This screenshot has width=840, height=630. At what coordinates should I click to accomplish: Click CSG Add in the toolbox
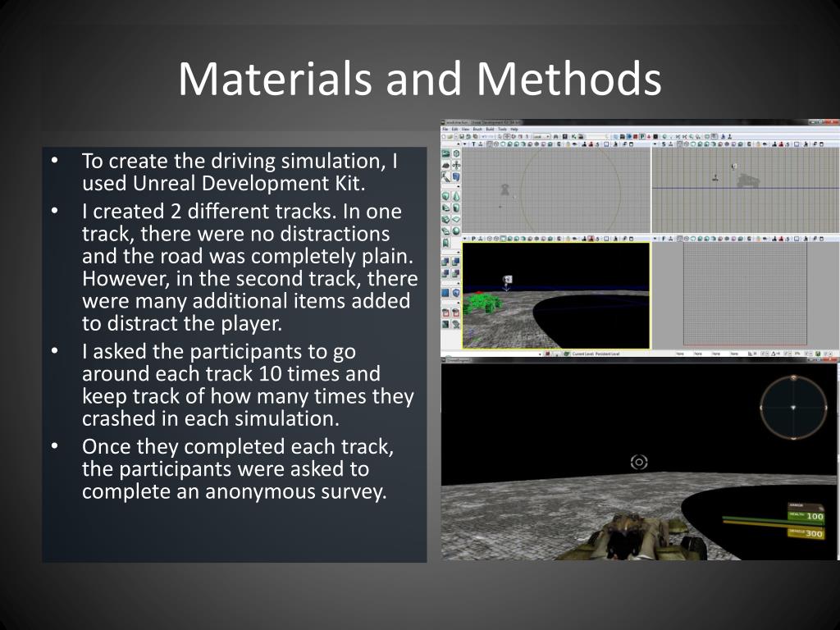pos(445,262)
